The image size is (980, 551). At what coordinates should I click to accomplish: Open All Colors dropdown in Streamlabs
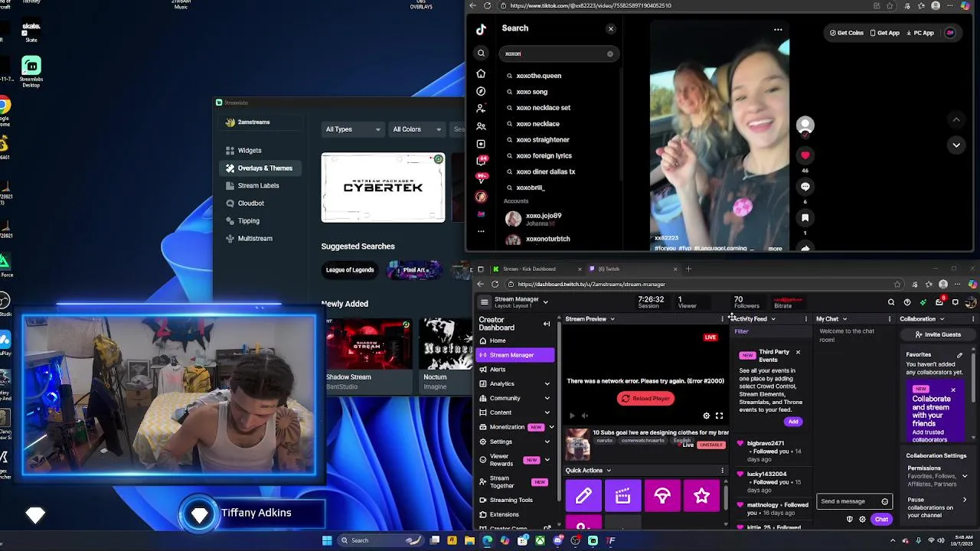[x=417, y=129]
